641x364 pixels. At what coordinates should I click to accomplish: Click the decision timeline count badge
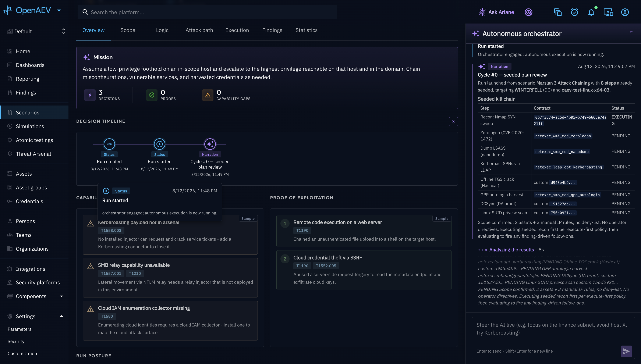tap(453, 121)
